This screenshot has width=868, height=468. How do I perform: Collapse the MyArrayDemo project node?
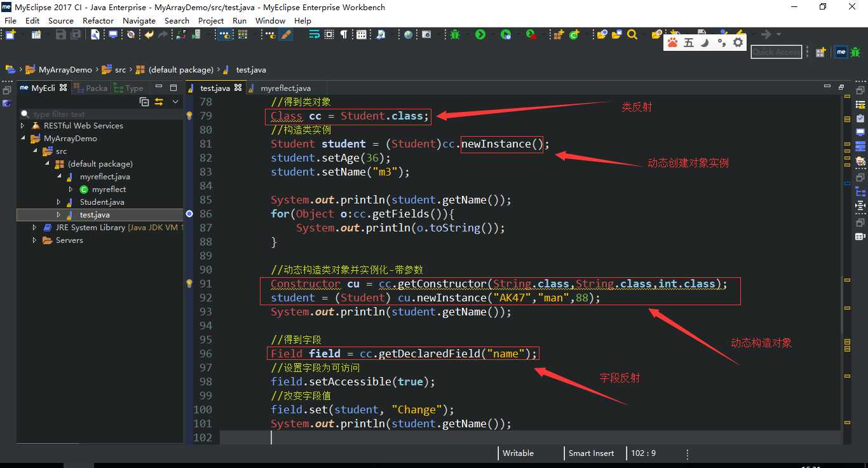24,139
